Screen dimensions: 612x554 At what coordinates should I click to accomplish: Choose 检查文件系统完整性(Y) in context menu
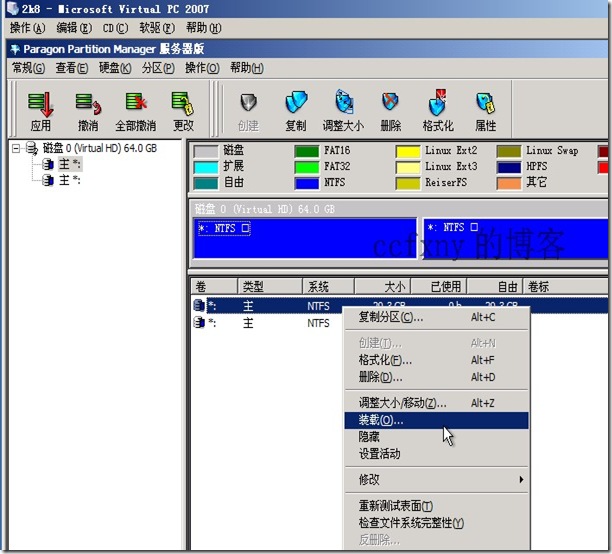coord(436,522)
